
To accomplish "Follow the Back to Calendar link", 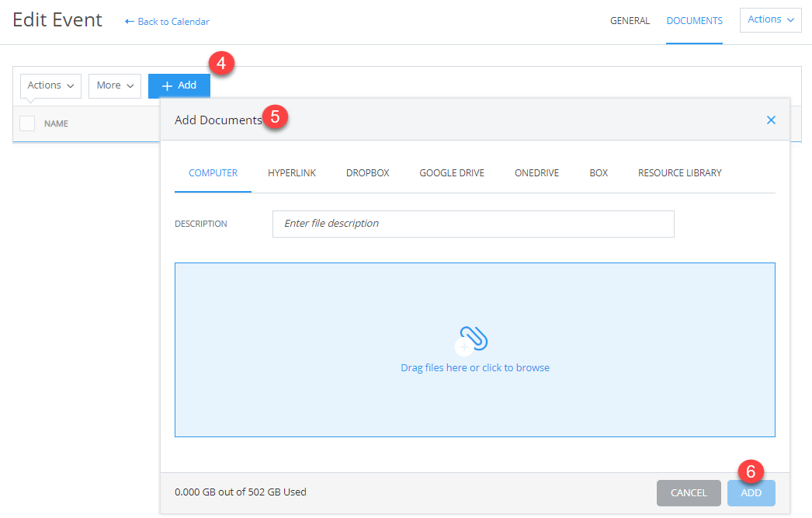I will click(167, 21).
